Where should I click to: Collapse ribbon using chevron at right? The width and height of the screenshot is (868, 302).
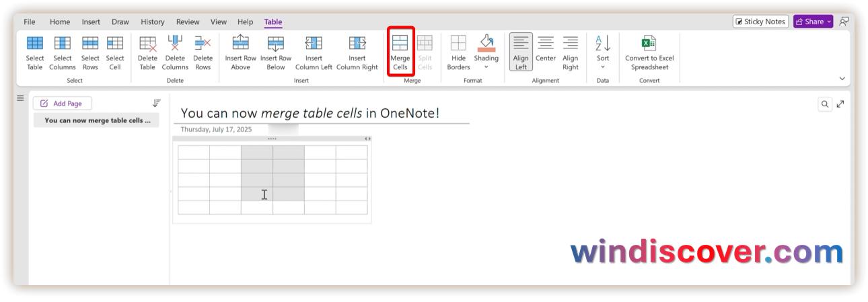[x=842, y=79]
